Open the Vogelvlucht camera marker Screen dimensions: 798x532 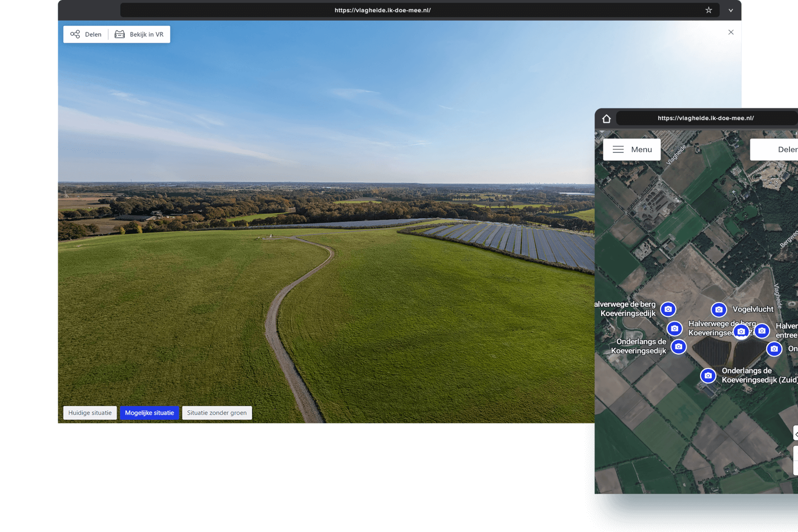[x=719, y=309]
